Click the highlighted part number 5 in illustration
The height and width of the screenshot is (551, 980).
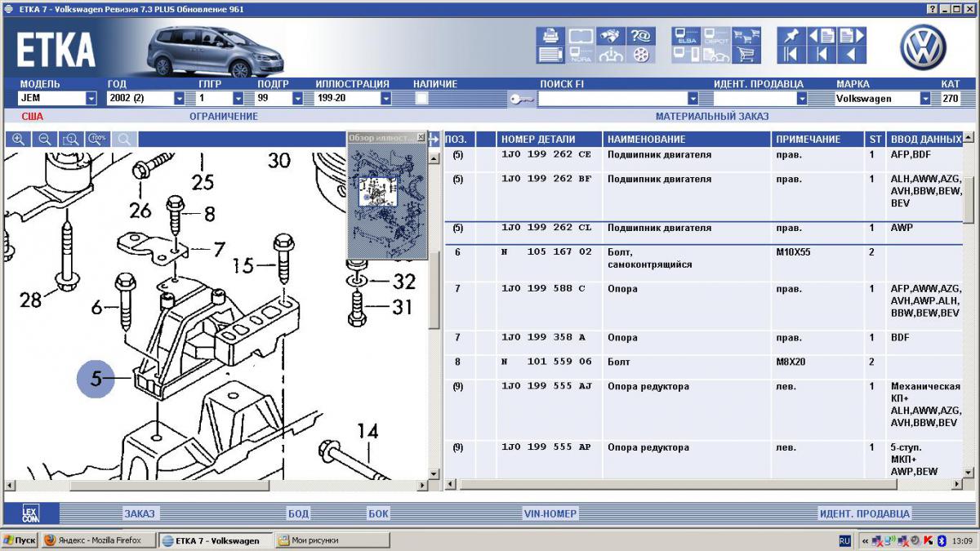pyautogui.click(x=97, y=379)
